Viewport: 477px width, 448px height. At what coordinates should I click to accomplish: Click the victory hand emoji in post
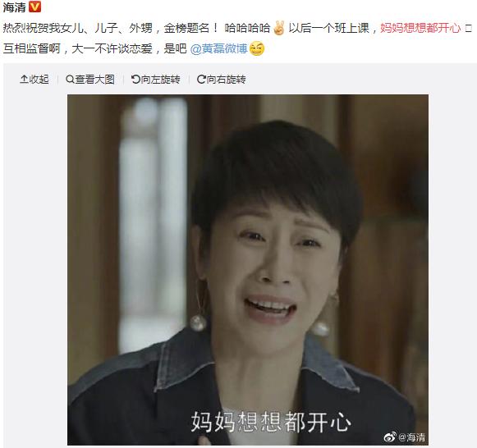point(279,28)
